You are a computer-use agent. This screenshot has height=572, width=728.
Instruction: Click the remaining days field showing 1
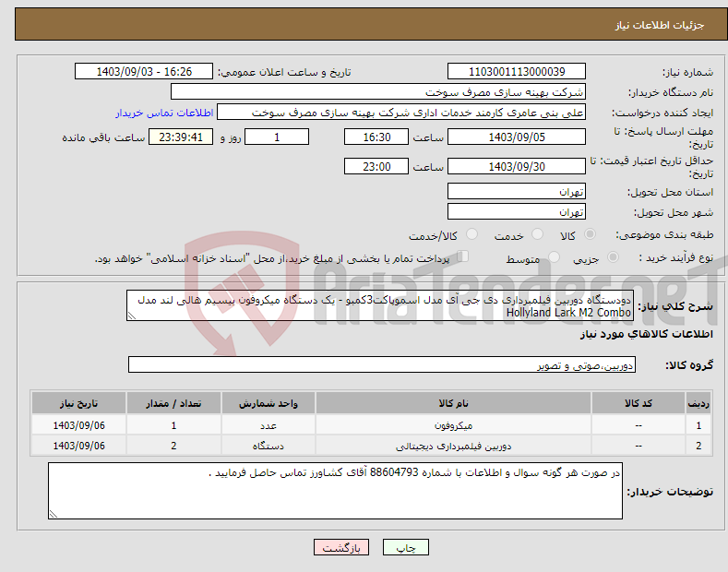coord(277,137)
